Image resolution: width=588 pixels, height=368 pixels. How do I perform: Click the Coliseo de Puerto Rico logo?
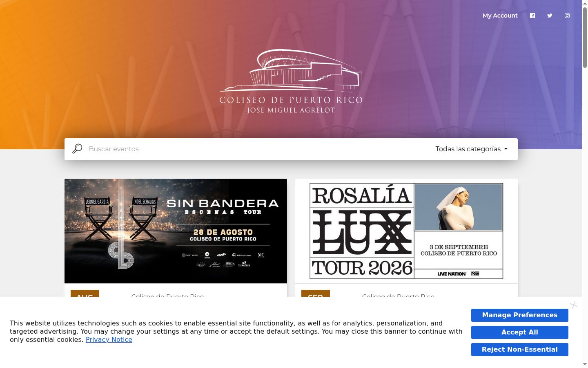pyautogui.click(x=291, y=82)
